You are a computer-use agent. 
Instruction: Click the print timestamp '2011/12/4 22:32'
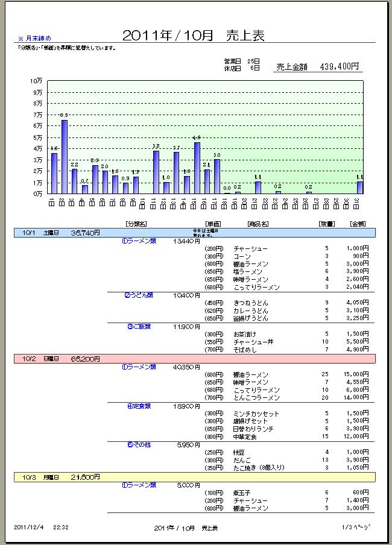pyautogui.click(x=41, y=528)
